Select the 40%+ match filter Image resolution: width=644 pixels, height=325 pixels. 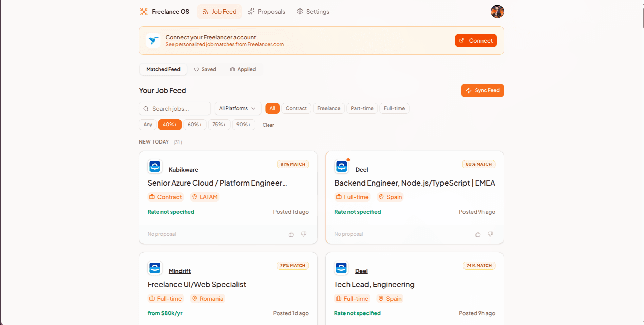point(170,125)
